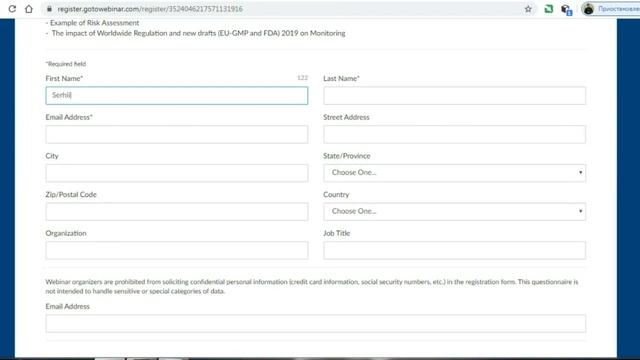Focus the City text box
640x360 pixels.
pyautogui.click(x=177, y=173)
